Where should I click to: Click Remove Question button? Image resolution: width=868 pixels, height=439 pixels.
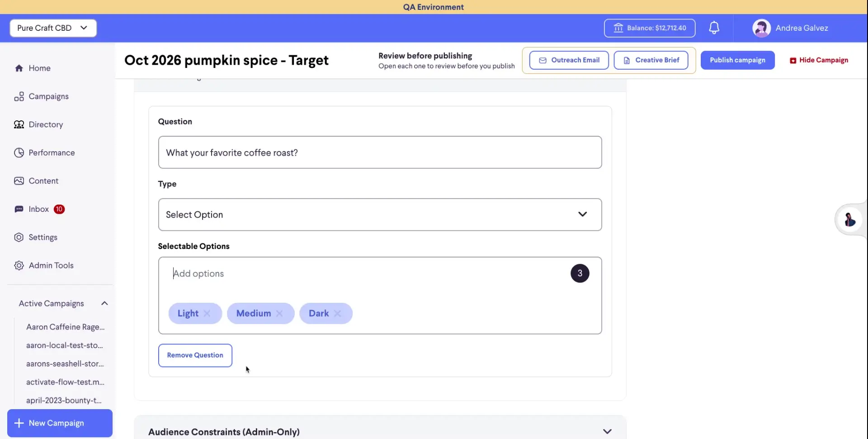(195, 355)
